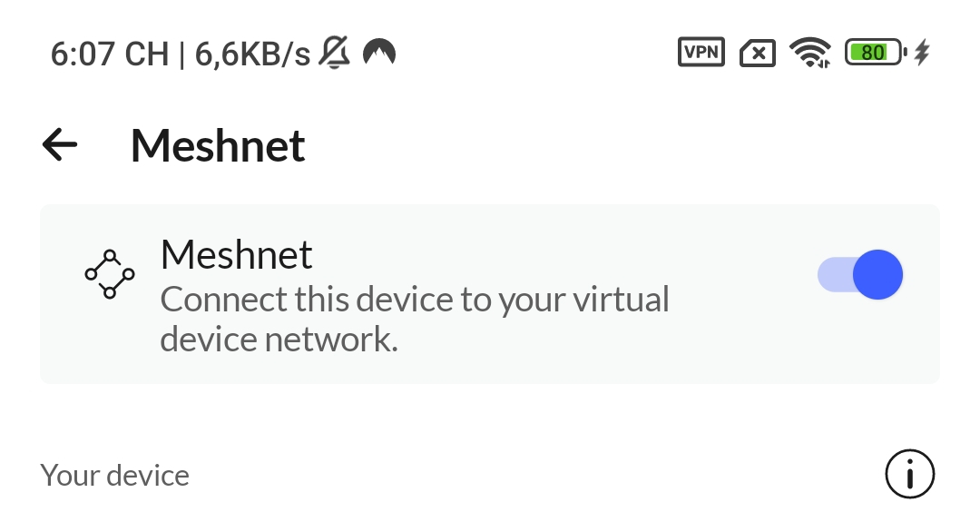The height and width of the screenshot is (522, 980).
Task: Tap the missing SIM card icon
Action: [758, 54]
